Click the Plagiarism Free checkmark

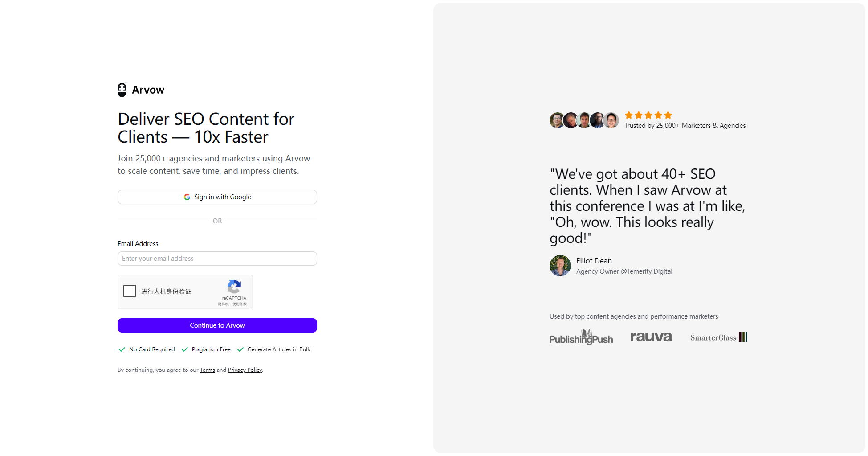(185, 349)
